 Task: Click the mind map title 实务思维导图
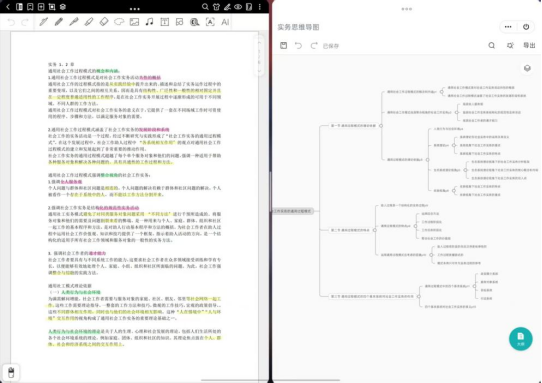coord(298,27)
